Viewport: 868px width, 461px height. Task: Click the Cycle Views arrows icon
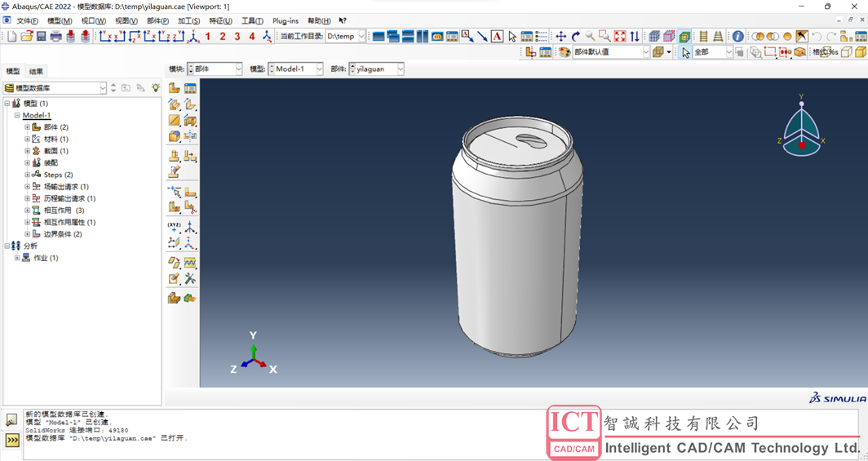coord(635,37)
